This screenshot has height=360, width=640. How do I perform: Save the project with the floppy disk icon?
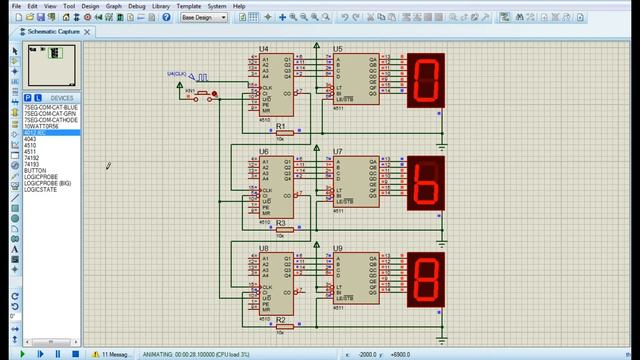41,17
